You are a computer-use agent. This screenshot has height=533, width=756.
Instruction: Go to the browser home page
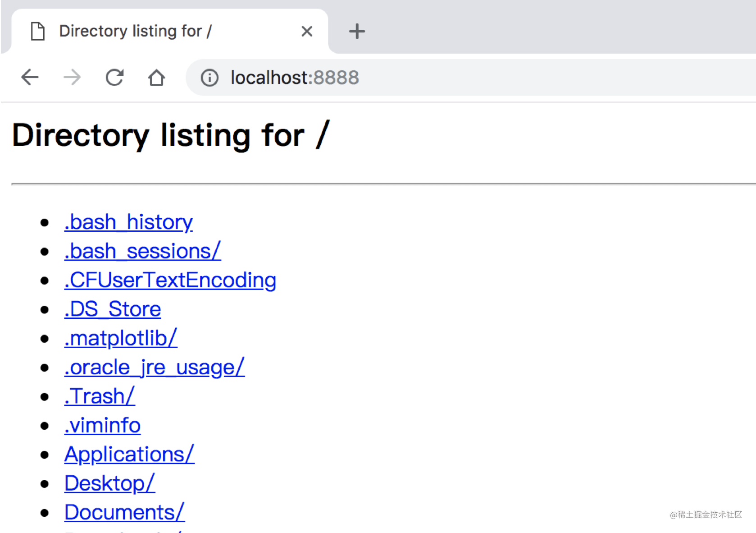click(x=156, y=78)
